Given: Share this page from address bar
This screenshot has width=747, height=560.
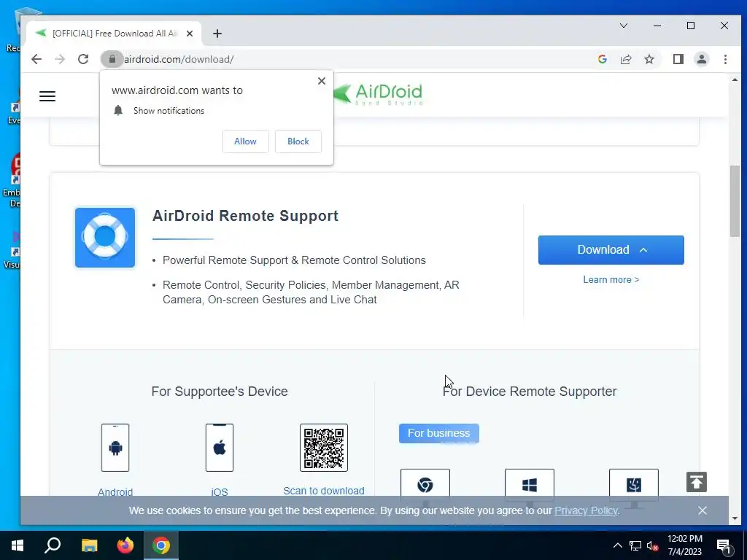Looking at the screenshot, I should pyautogui.click(x=625, y=59).
